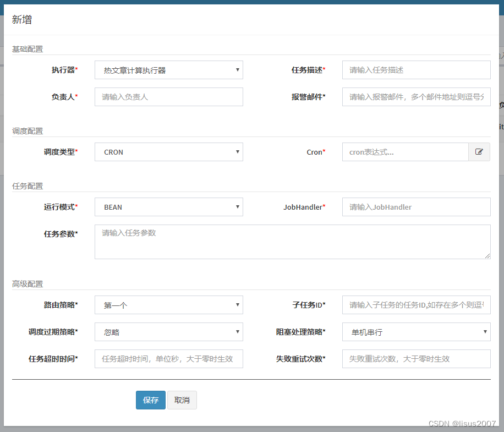
Task: Expand the 路由策略 routing strategy dropdown
Action: pyautogui.click(x=168, y=305)
